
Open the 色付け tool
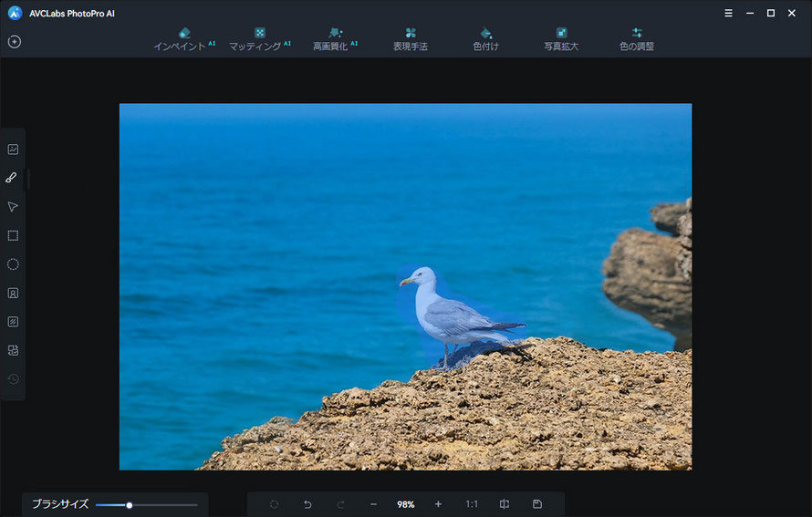(485, 39)
